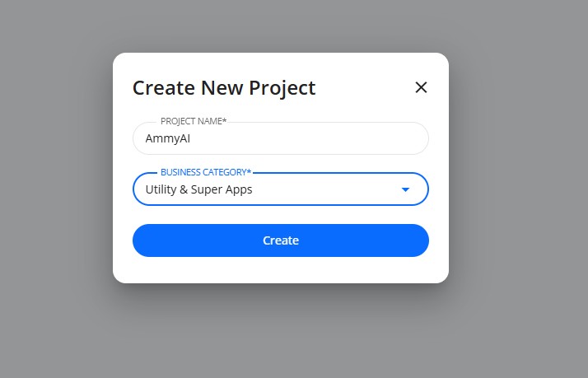Click the AmmyAI text in the name field
The image size is (588, 378).
click(168, 138)
